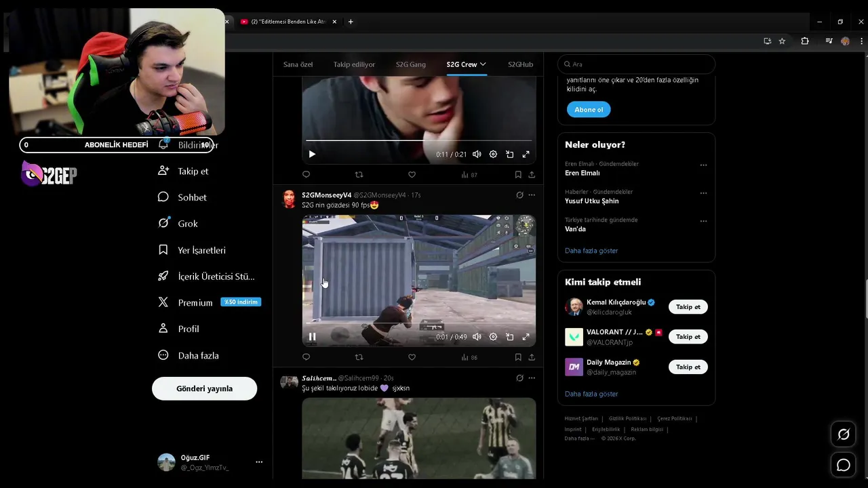Repost the top video post
868x488 pixels.
[x=359, y=175]
